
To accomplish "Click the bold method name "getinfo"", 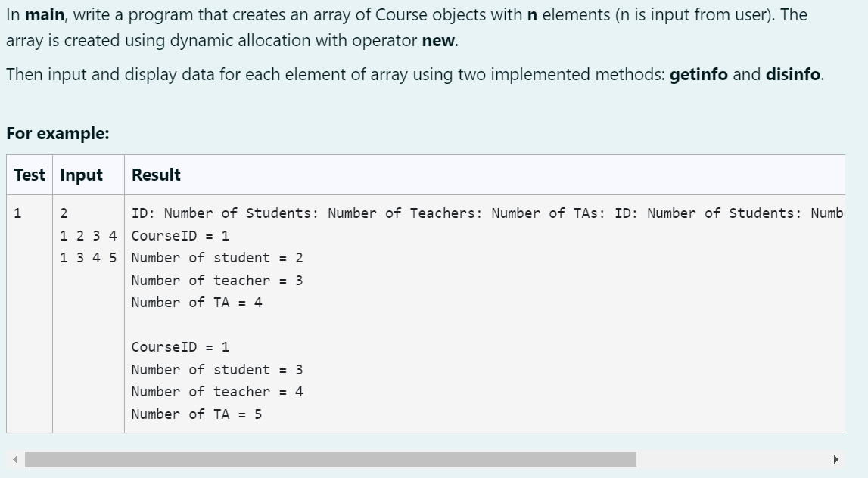I will point(698,74).
